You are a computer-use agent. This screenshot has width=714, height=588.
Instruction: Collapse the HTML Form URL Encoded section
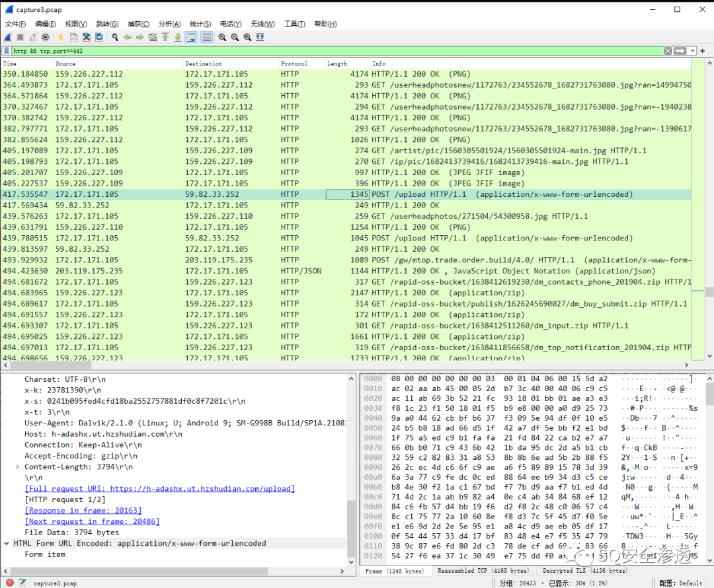click(7, 543)
